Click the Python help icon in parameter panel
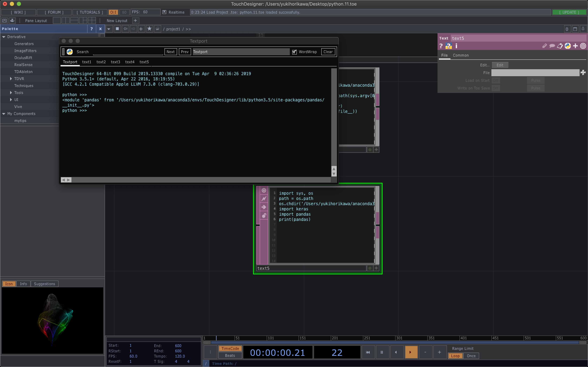Image resolution: width=588 pixels, height=367 pixels. [449, 46]
